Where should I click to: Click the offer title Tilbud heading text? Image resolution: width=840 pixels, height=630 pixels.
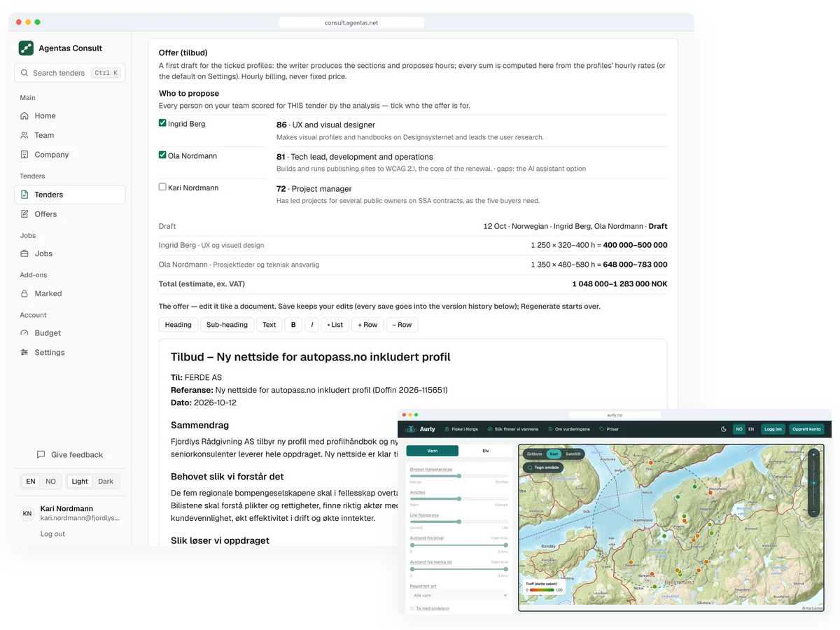[x=311, y=357]
